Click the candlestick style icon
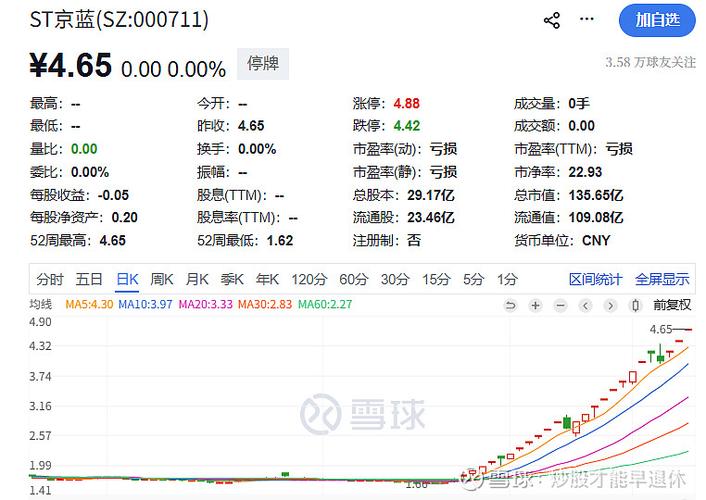Viewport: 706px width, 500px height. pos(635,306)
